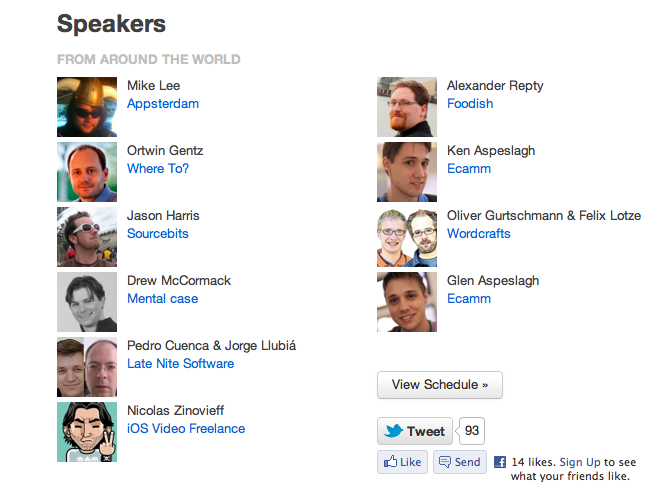
Task: Click the Oliver Gurtschmann & Felix Lotze photo
Action: (407, 237)
